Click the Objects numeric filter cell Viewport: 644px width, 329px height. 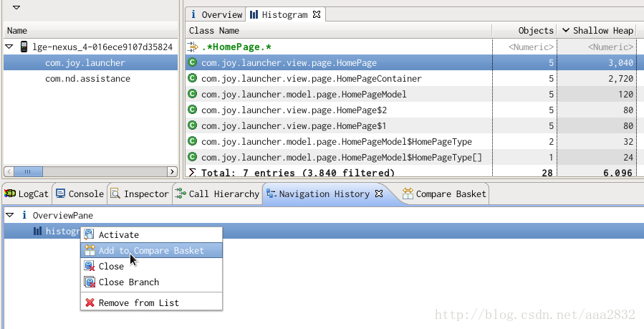[x=524, y=47]
